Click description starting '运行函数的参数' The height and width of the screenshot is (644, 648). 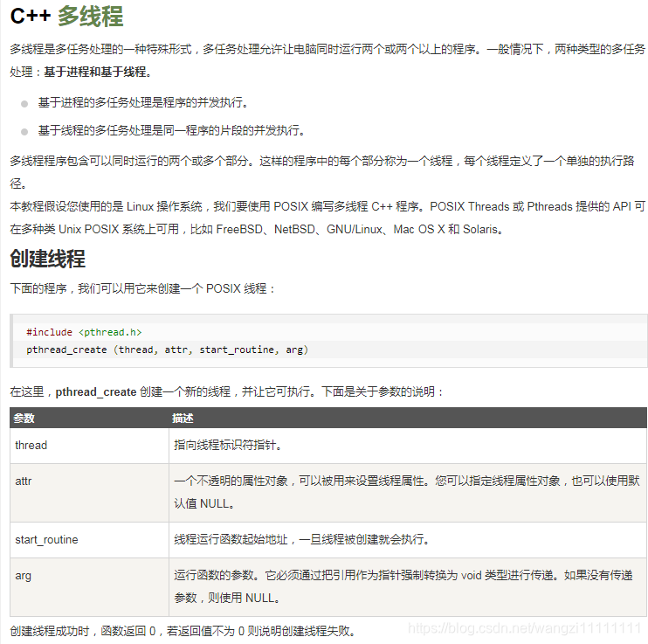(403, 587)
